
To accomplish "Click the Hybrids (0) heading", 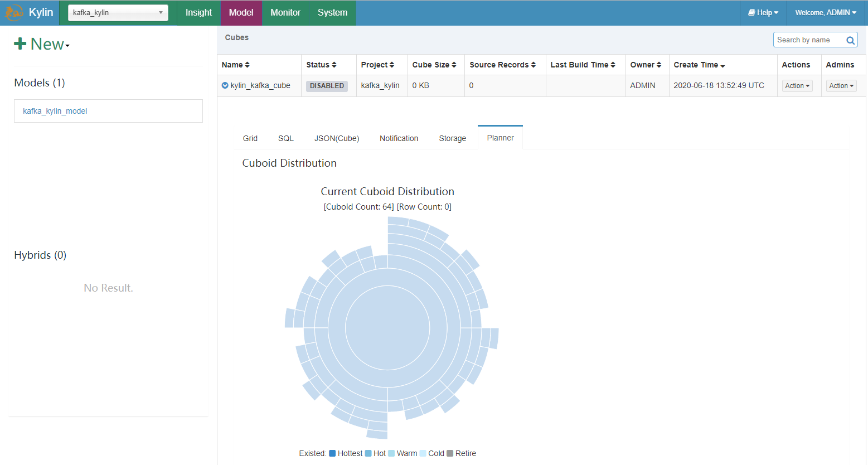I will click(x=40, y=255).
